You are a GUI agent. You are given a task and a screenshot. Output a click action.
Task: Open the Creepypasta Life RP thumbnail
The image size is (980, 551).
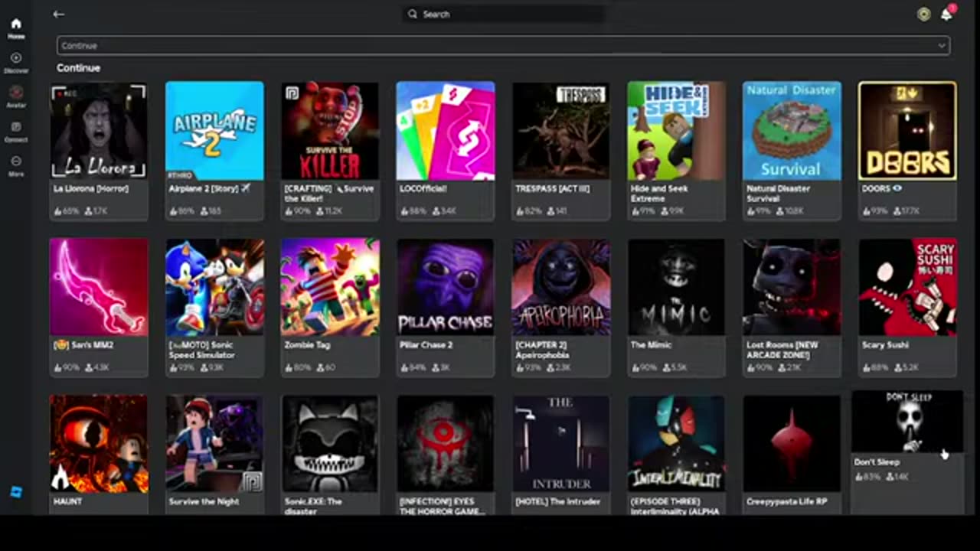[792, 443]
